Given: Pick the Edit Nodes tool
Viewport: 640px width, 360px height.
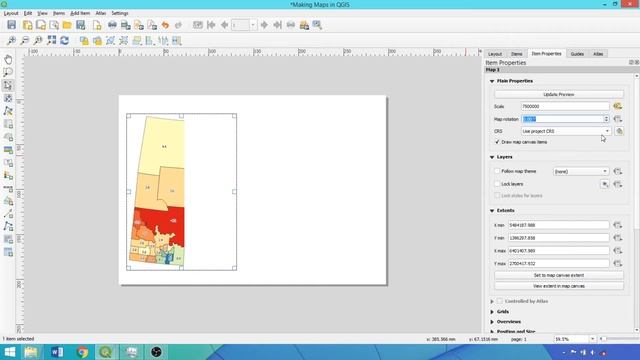Looking at the screenshot, I should point(8,111).
